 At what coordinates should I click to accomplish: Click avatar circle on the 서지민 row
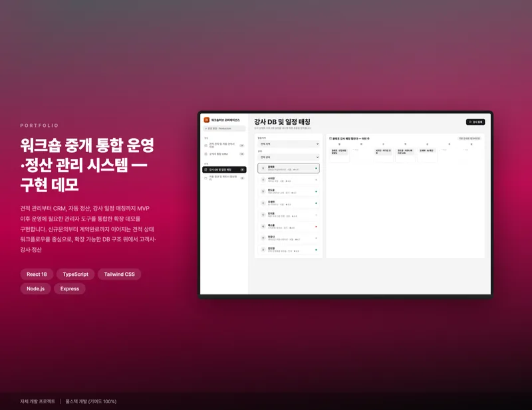point(263,179)
